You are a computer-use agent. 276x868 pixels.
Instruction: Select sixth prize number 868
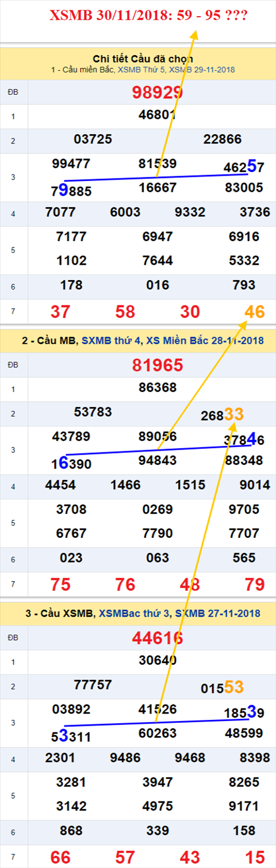[x=71, y=830]
